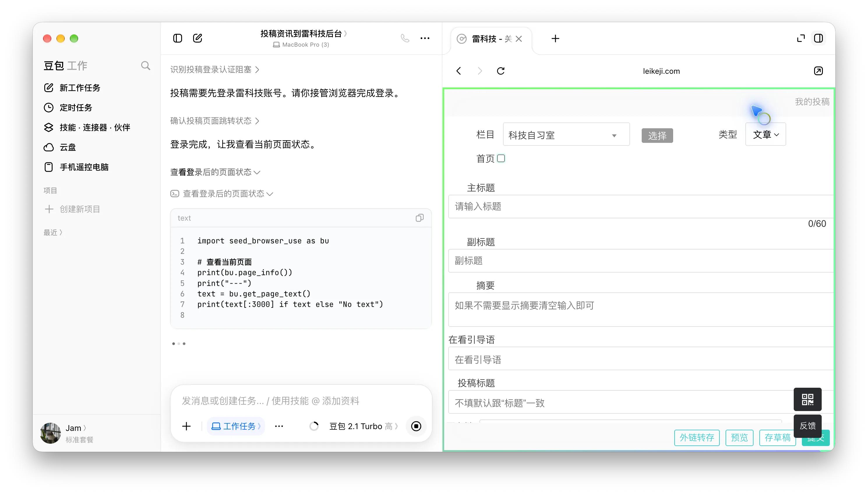Click the 在看引导语 input field

coord(641,359)
